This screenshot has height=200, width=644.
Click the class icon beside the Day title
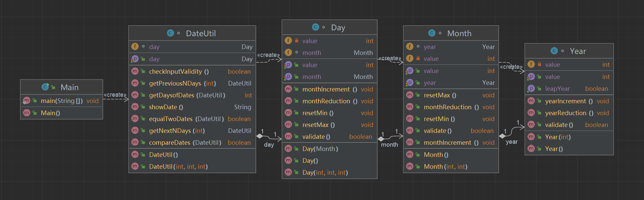point(316,27)
